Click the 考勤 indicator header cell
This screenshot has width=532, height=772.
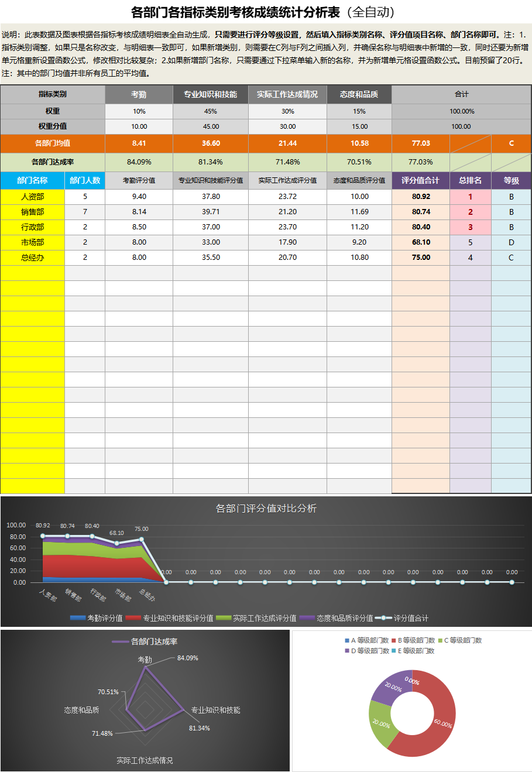pos(139,94)
